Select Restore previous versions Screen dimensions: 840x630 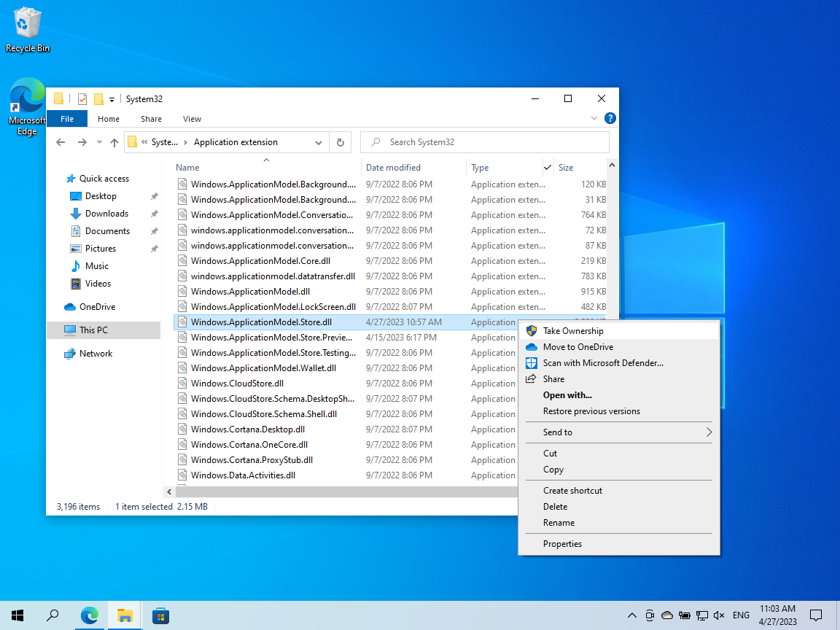pos(619,411)
